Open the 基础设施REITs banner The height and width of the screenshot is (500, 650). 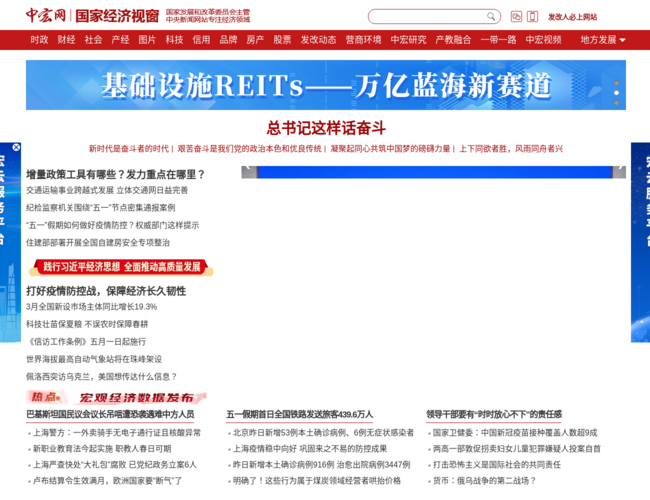(325, 85)
